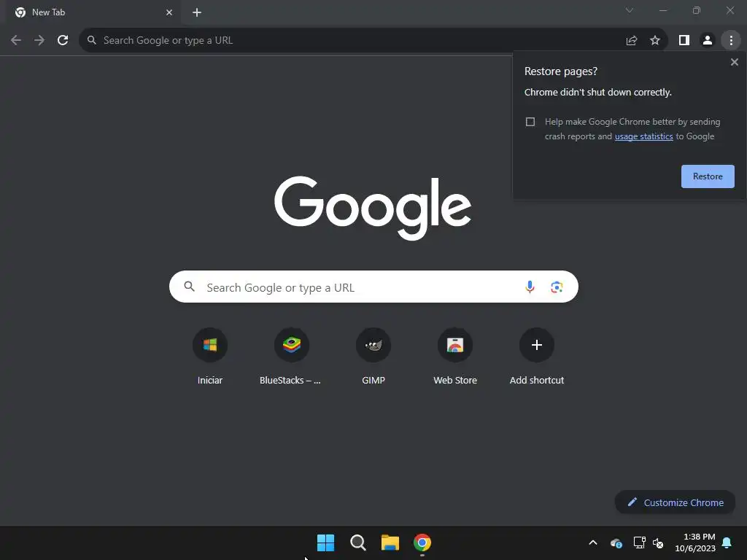The width and height of the screenshot is (747, 560).
Task: Click the Customize Chrome button
Action: [675, 502]
